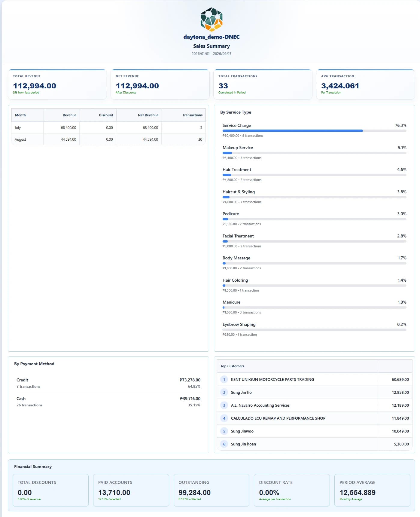The image size is (420, 517).
Task: Click the rank 2 badge for Sung Jin ho
Action: coord(224,392)
